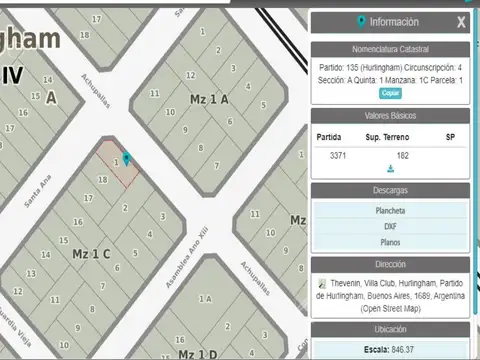Click parcel 12 in Mz 1 A
Image resolution: width=480 pixels, height=360 pixels.
click(x=191, y=75)
